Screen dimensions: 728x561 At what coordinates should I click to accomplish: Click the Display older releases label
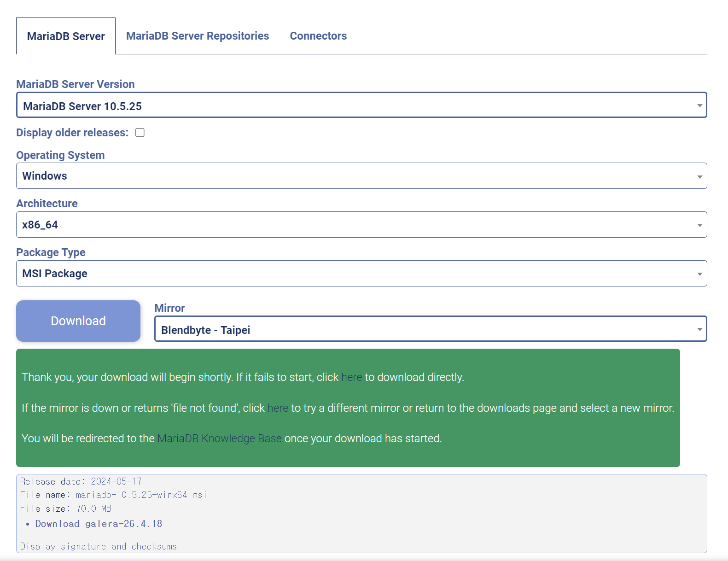[72, 133]
